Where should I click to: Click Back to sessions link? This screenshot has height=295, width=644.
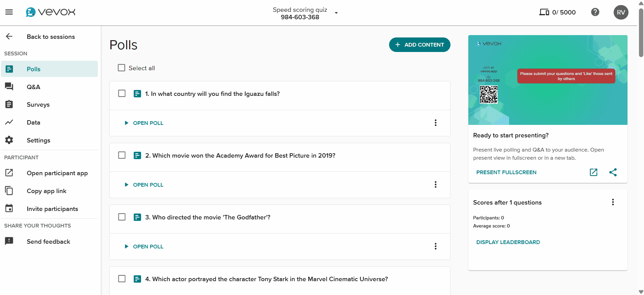tap(51, 36)
